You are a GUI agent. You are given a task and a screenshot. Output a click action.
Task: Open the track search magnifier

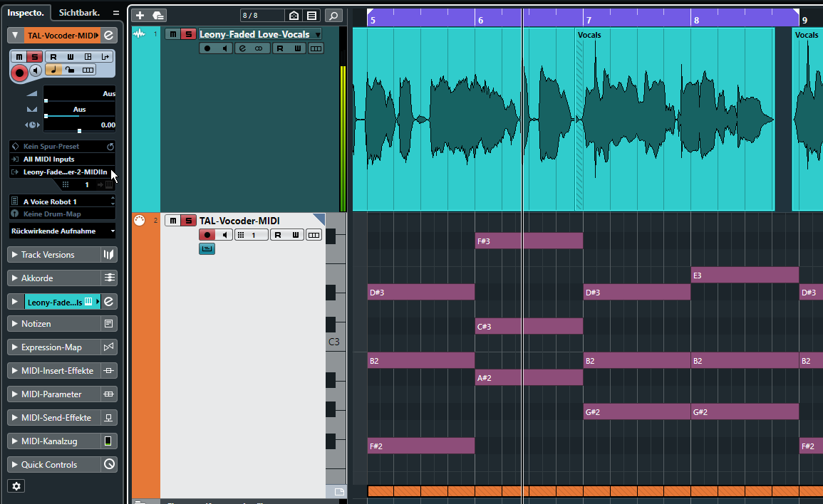pos(333,15)
